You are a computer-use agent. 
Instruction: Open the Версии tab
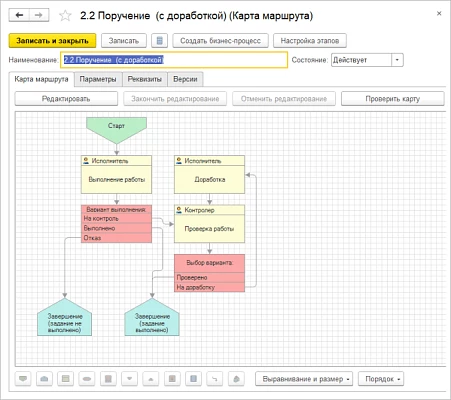pos(185,79)
